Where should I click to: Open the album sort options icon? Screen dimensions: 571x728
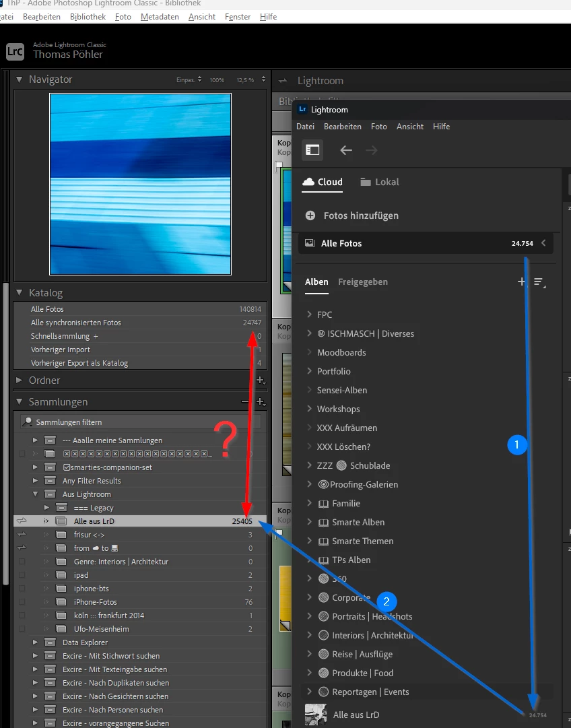click(x=539, y=282)
